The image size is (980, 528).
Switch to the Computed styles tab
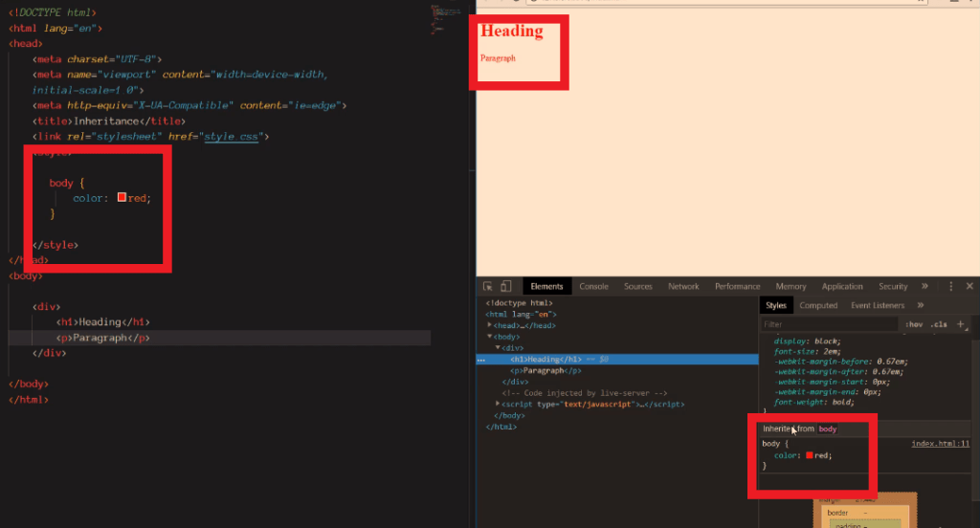tap(818, 305)
